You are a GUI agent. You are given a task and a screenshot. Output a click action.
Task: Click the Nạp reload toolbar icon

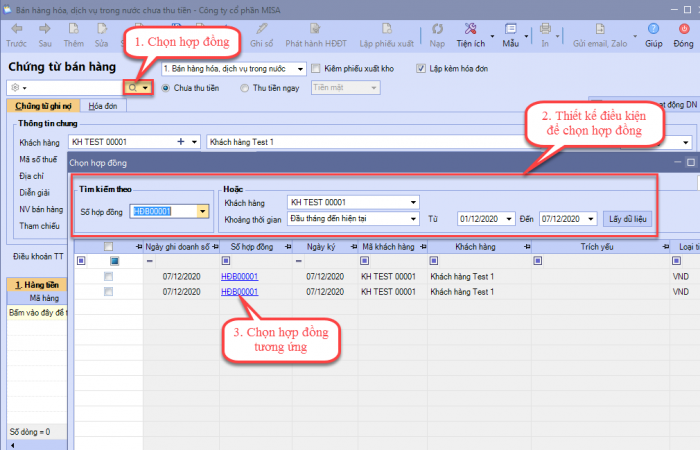point(437,29)
